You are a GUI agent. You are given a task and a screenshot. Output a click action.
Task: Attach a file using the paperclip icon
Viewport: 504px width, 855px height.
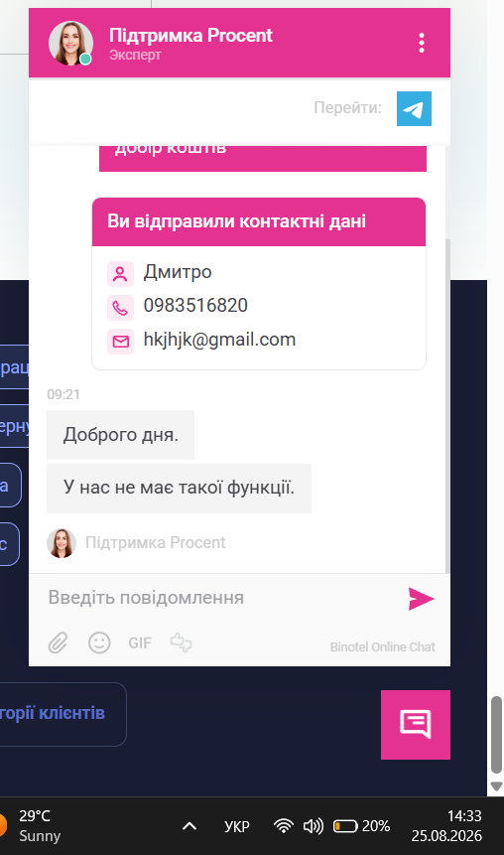(x=58, y=642)
